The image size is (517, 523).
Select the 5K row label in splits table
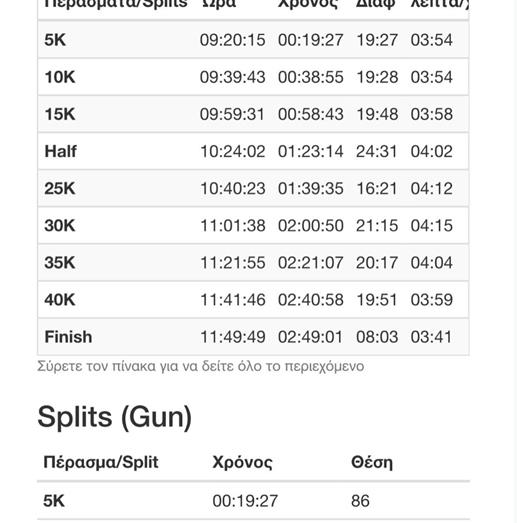55,40
